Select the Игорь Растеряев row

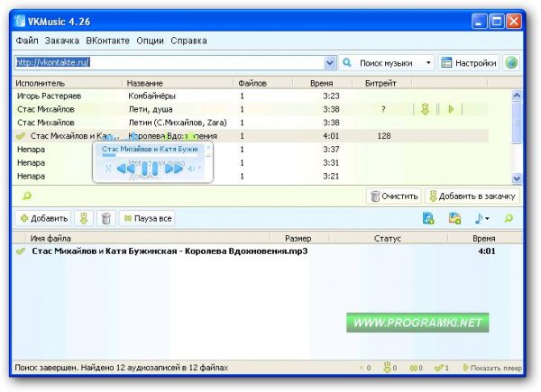pos(252,96)
